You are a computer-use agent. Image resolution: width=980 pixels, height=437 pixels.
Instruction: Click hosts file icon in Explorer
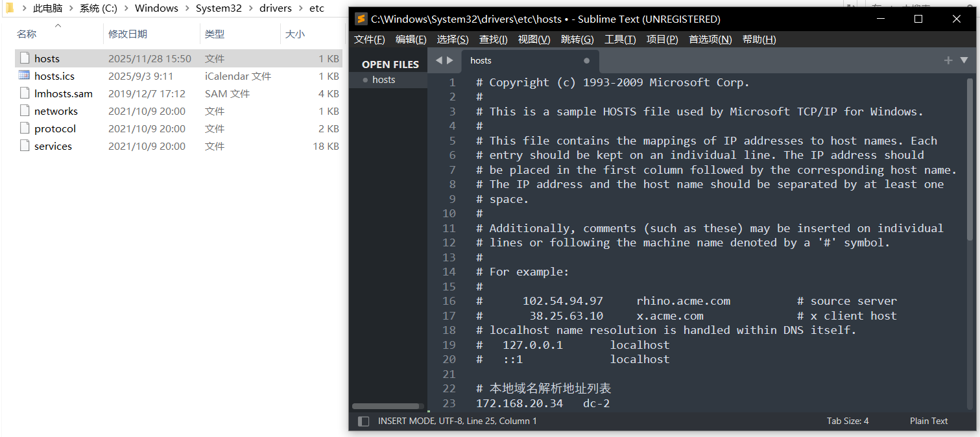click(x=25, y=58)
